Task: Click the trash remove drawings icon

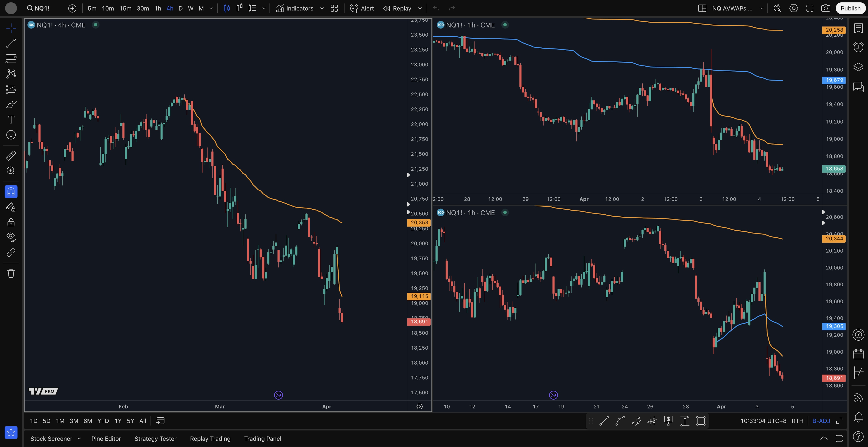Action: [x=11, y=273]
